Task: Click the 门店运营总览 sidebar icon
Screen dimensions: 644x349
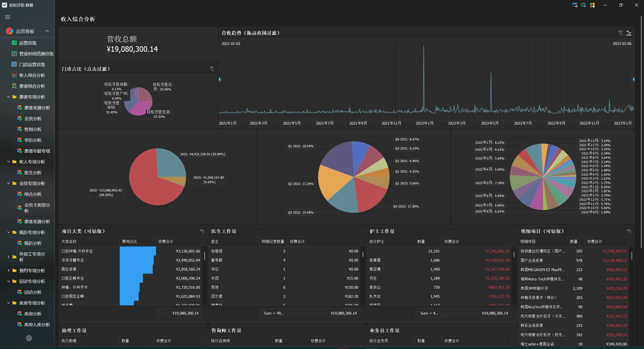Action: pyautogui.click(x=14, y=65)
